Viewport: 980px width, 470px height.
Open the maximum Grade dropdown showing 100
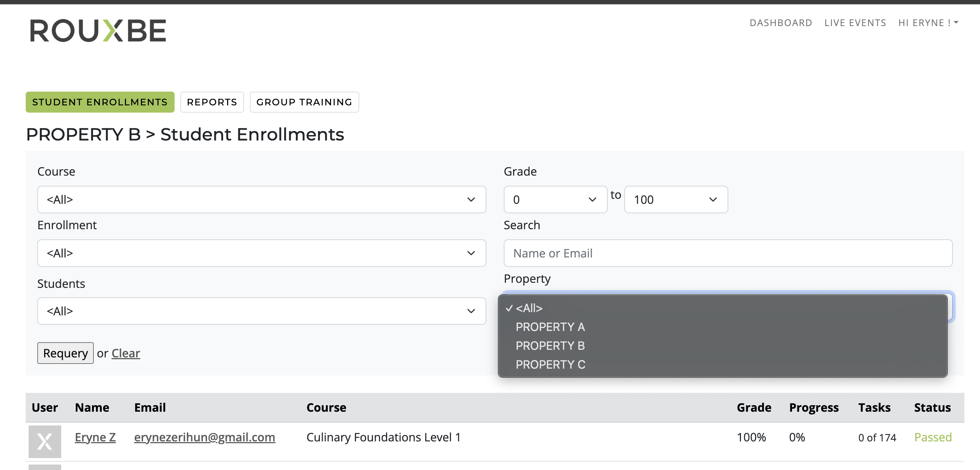[x=676, y=199]
